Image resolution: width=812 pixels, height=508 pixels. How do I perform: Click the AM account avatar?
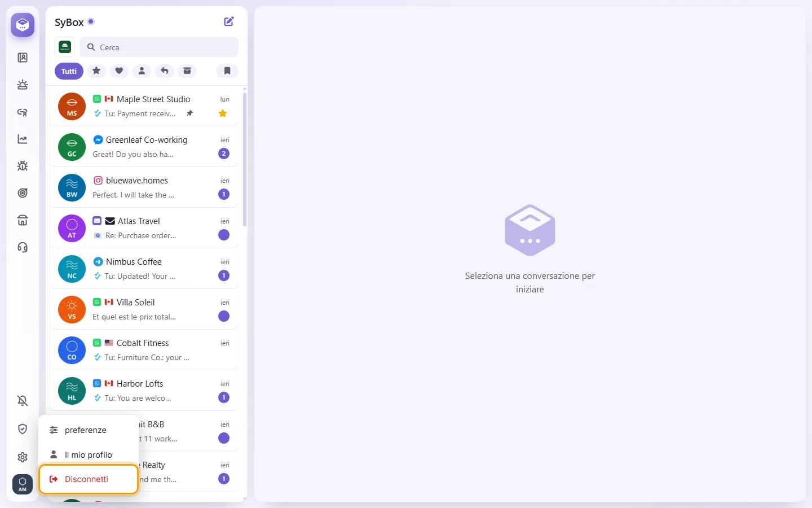pos(23,484)
